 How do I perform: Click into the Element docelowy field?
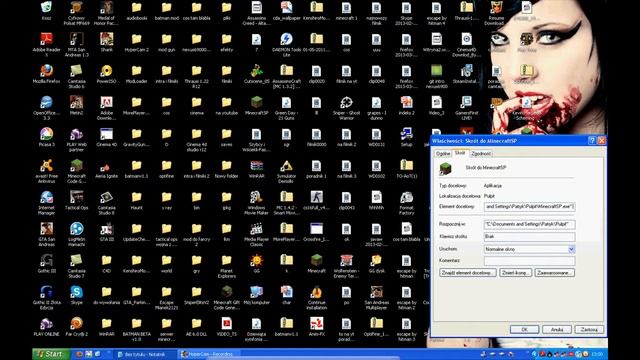click(x=529, y=207)
